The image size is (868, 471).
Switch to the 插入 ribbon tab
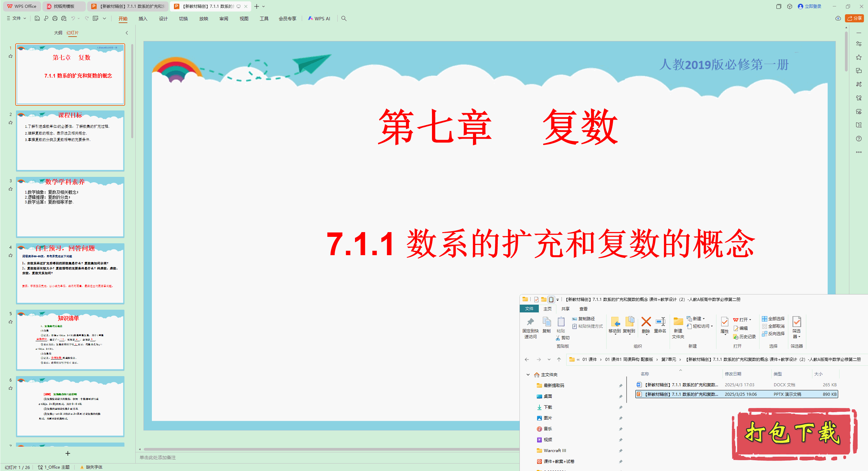coord(143,19)
